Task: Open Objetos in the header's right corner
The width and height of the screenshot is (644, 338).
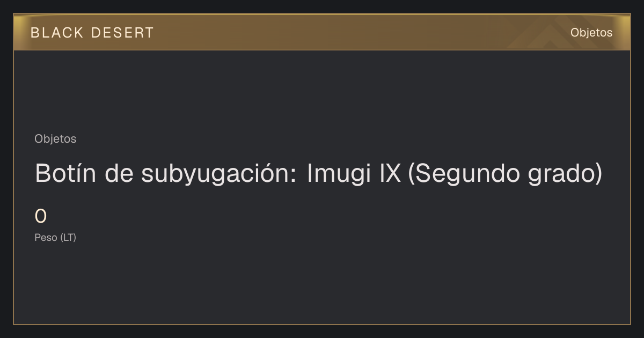Action: pos(591,33)
